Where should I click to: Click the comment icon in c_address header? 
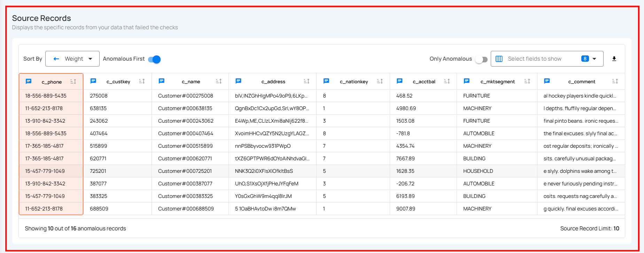click(238, 81)
